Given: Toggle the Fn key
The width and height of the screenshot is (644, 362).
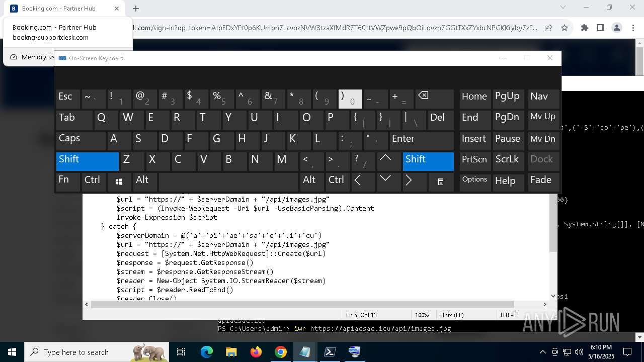Looking at the screenshot, I should pyautogui.click(x=68, y=182).
